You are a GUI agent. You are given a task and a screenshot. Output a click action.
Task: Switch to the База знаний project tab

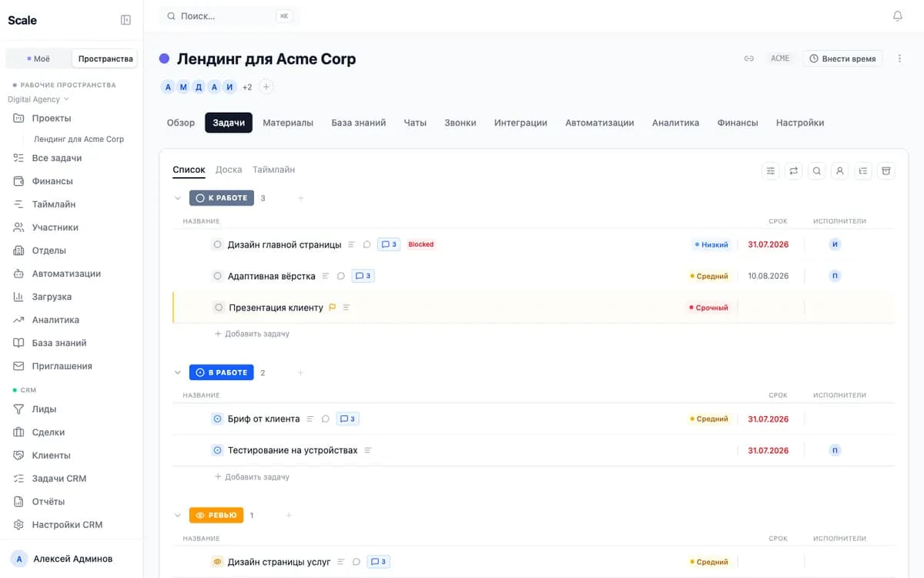pyautogui.click(x=359, y=123)
